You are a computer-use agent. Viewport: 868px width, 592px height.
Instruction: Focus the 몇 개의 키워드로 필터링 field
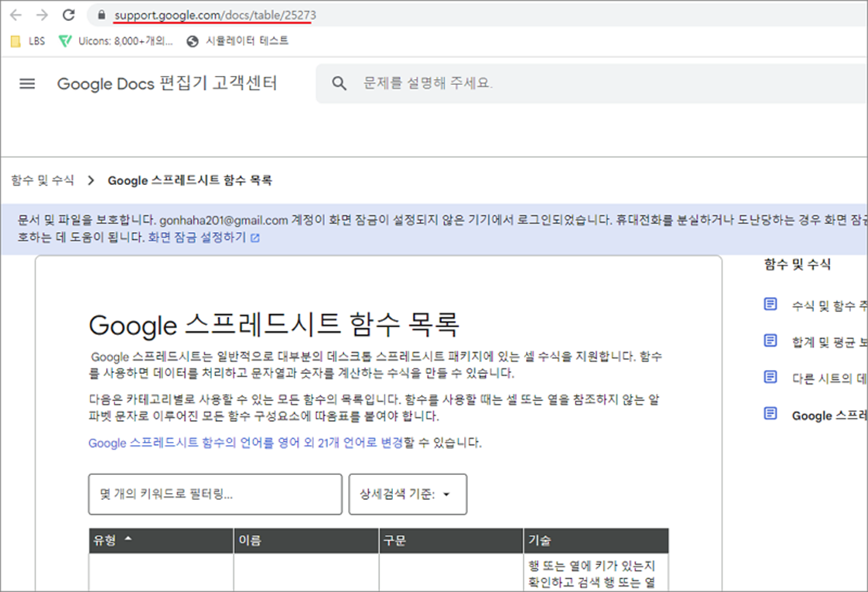[x=215, y=494]
